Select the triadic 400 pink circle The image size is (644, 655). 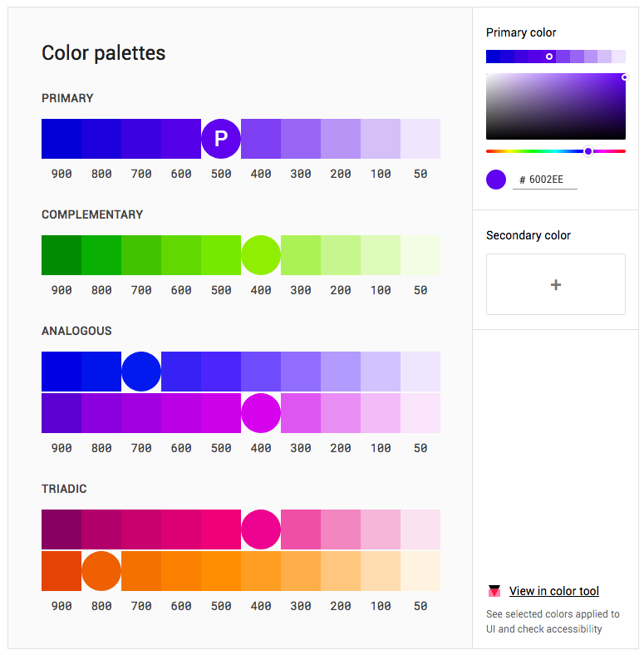261,529
